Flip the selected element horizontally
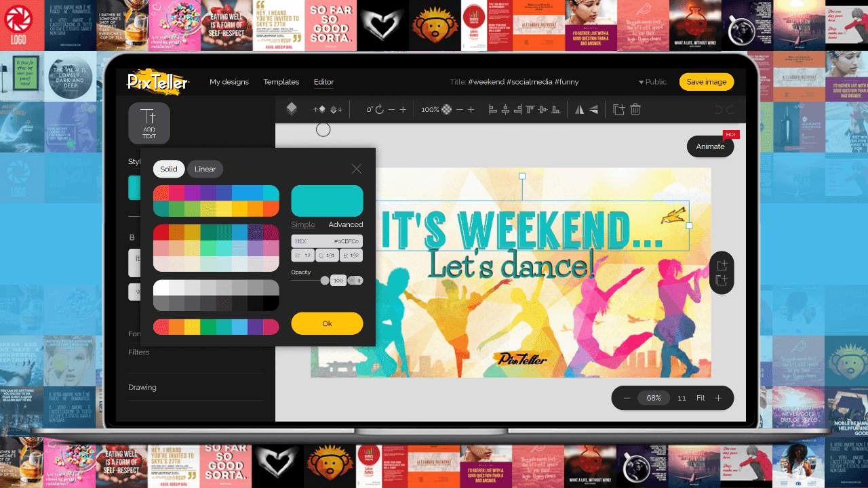Viewport: 868px width, 488px height. (579, 109)
